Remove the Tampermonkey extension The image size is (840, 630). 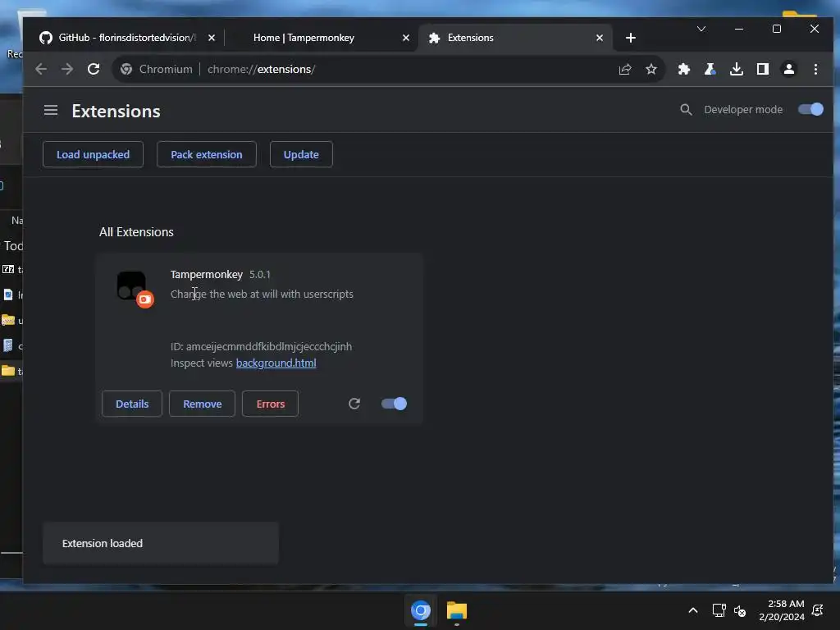pyautogui.click(x=202, y=404)
